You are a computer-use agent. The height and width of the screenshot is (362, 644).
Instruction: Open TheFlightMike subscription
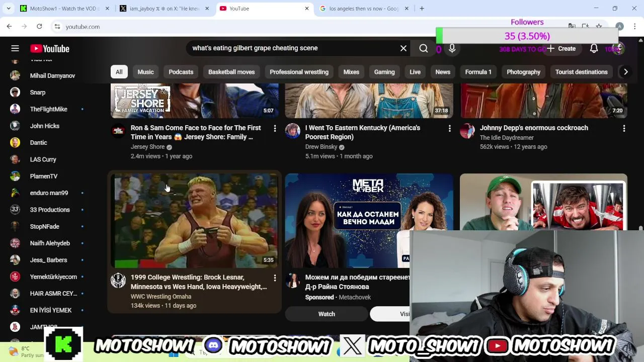pyautogui.click(x=48, y=109)
